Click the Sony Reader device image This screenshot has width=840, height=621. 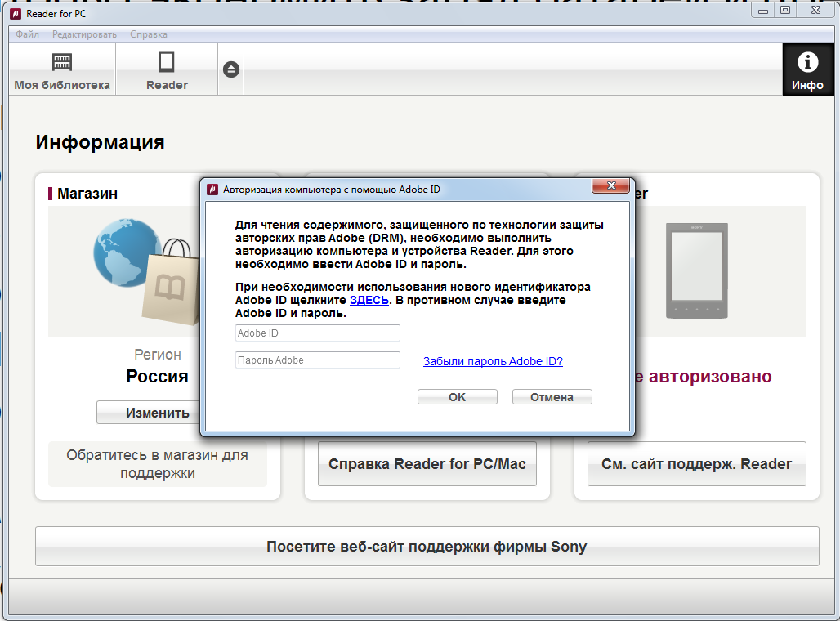(696, 271)
